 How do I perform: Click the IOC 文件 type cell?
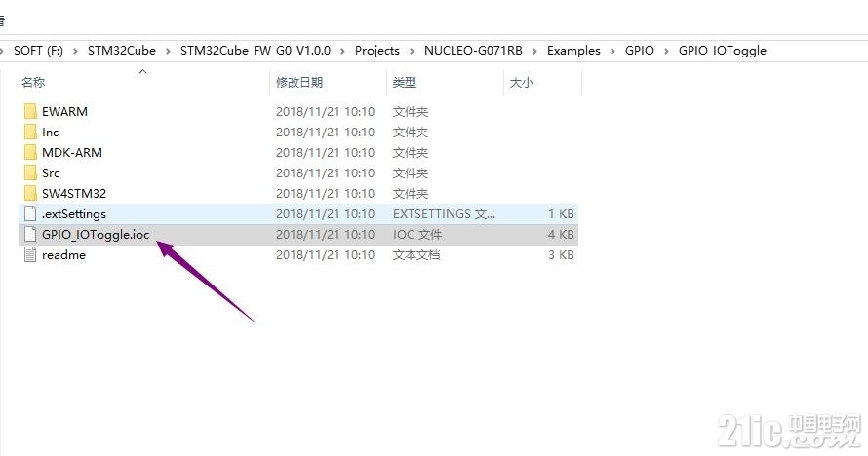pos(417,235)
